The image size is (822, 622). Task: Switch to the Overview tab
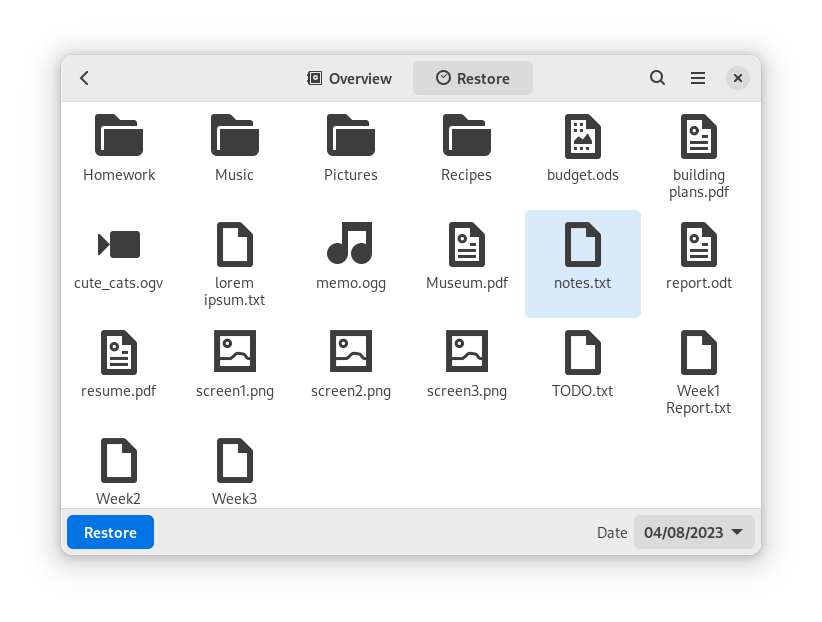point(349,78)
